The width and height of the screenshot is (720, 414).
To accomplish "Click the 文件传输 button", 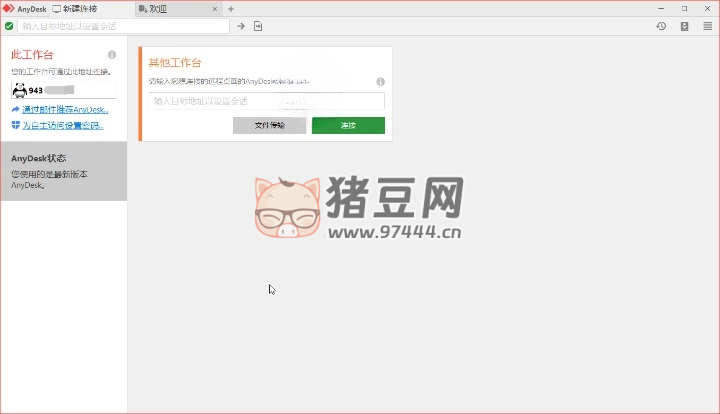I will [x=269, y=126].
